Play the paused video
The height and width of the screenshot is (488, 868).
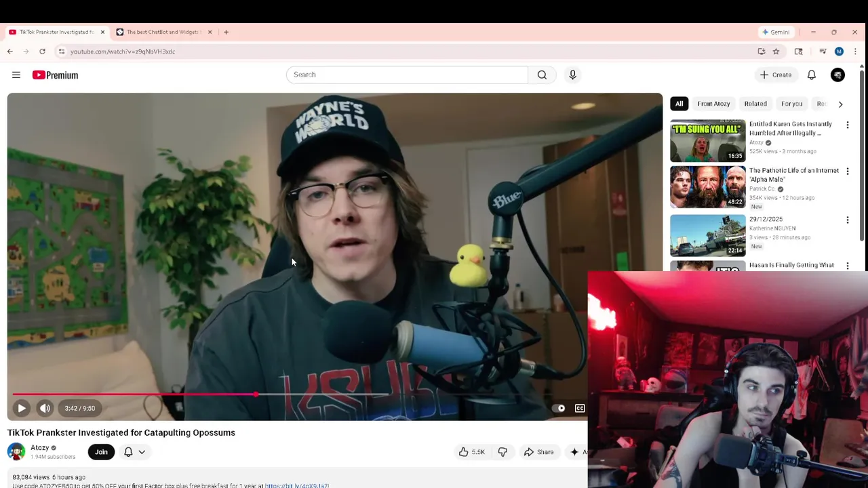point(21,408)
